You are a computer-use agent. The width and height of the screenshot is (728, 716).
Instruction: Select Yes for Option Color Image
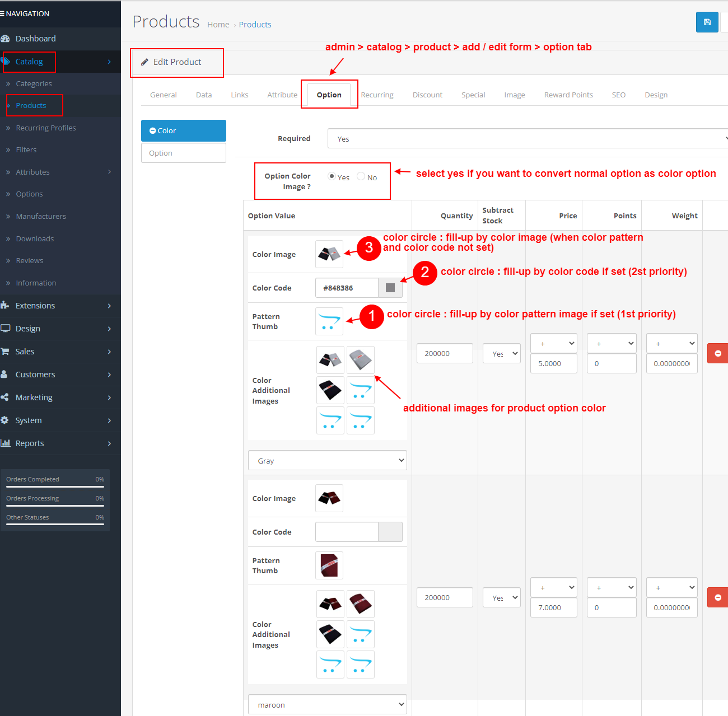pos(332,176)
